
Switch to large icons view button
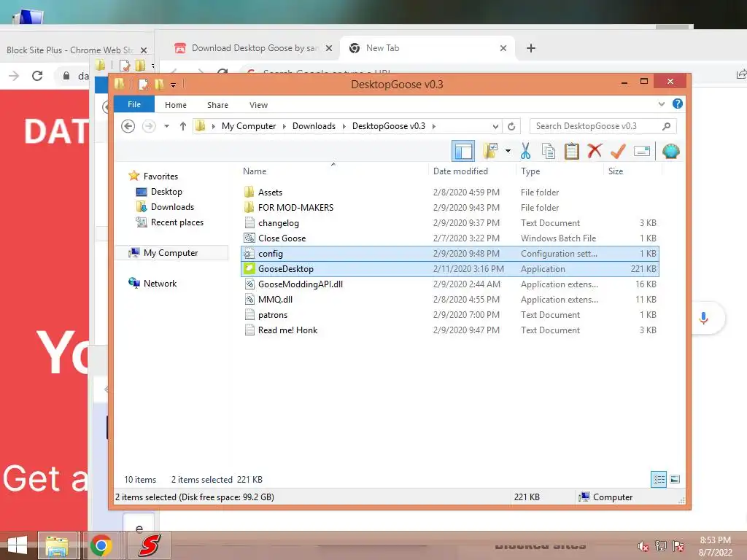pyautogui.click(x=675, y=479)
